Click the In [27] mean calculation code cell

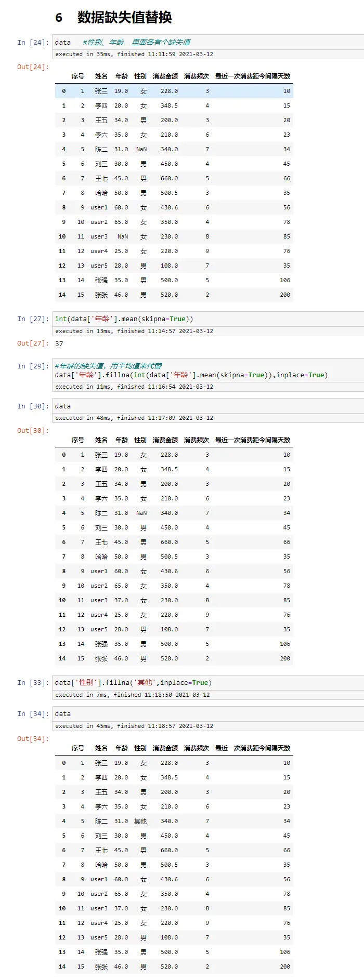[x=208, y=319]
